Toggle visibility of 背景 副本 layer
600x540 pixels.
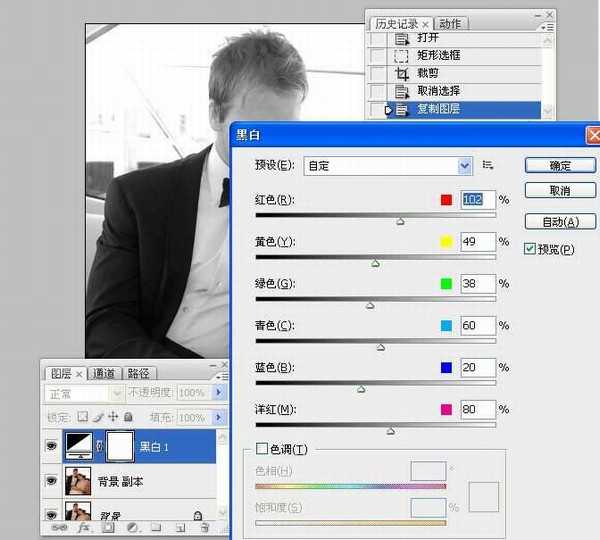coord(51,481)
